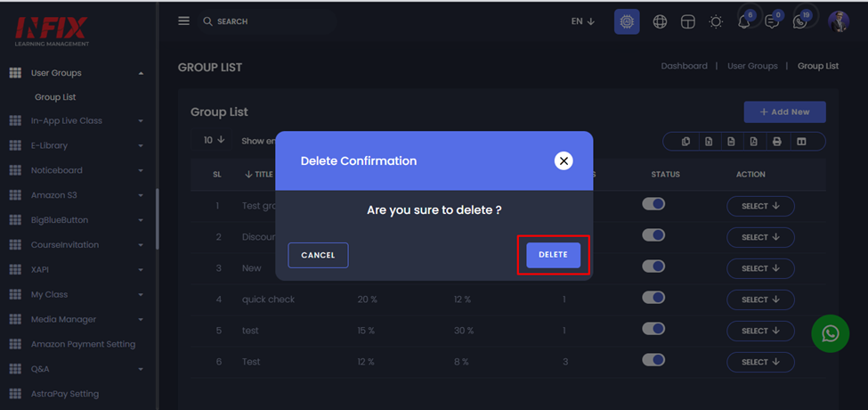Viewport: 868px width, 410px height.
Task: Confirm with the DELETE button
Action: tap(553, 255)
